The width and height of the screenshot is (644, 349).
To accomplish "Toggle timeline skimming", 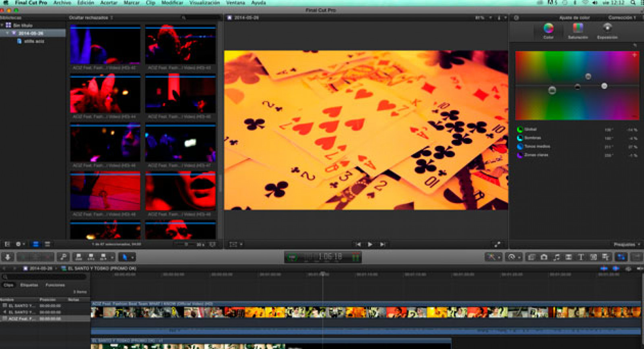I will [604, 268].
